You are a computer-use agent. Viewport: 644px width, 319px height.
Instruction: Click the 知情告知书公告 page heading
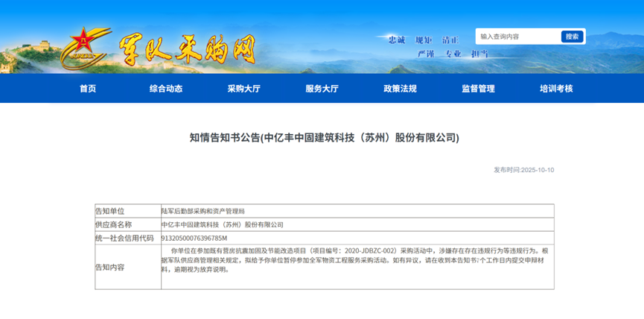pyautogui.click(x=324, y=138)
